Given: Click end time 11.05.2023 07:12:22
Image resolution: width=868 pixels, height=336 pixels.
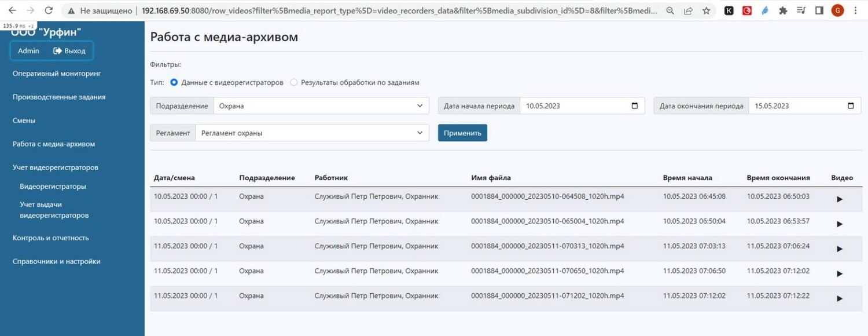Looking at the screenshot, I should (778, 295).
